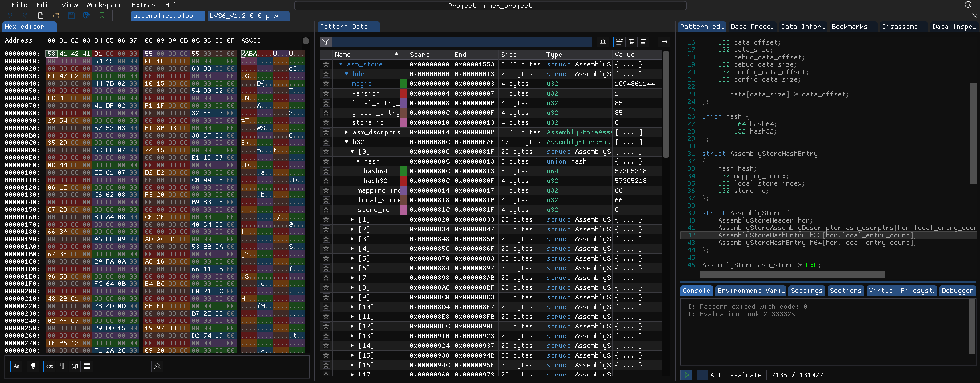
Task: Click the export arrow icon in Pattern Data
Action: tap(664, 42)
